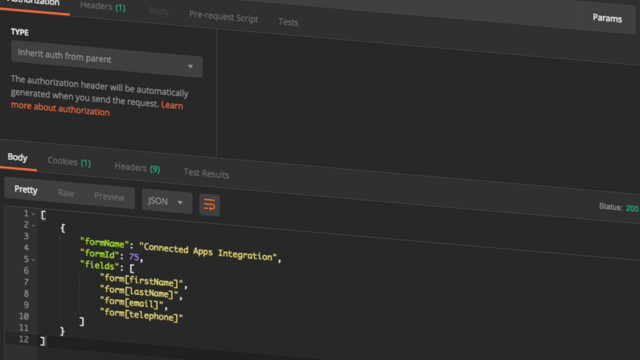Open the JSON format dropdown
Viewport: 640px width, 360px height.
167,202
